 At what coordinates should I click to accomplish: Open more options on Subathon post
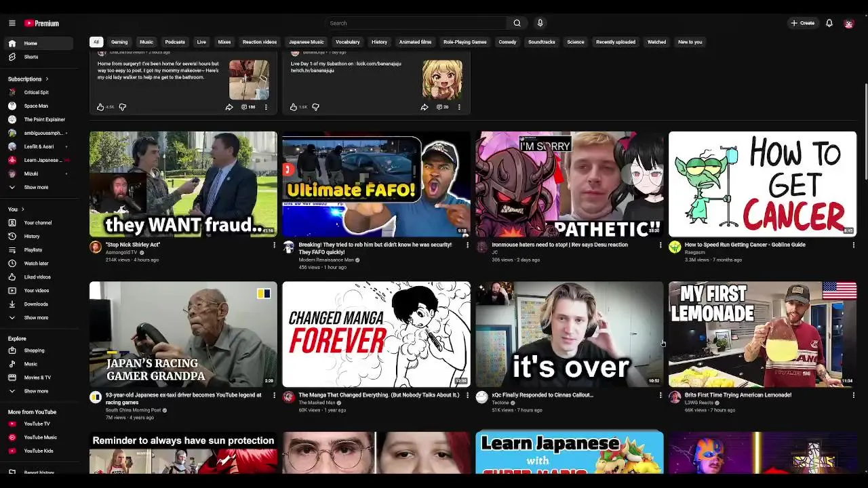pos(459,106)
